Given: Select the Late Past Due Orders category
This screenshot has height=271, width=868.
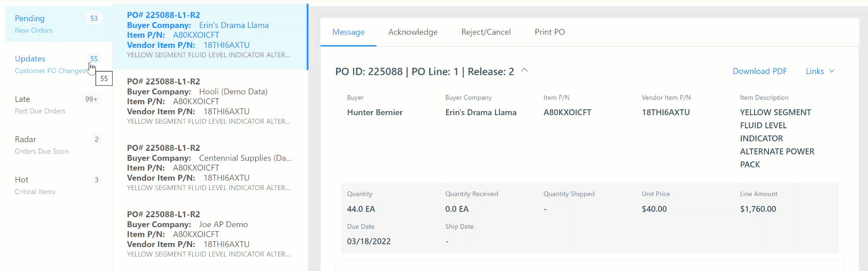Looking at the screenshot, I should [59, 104].
